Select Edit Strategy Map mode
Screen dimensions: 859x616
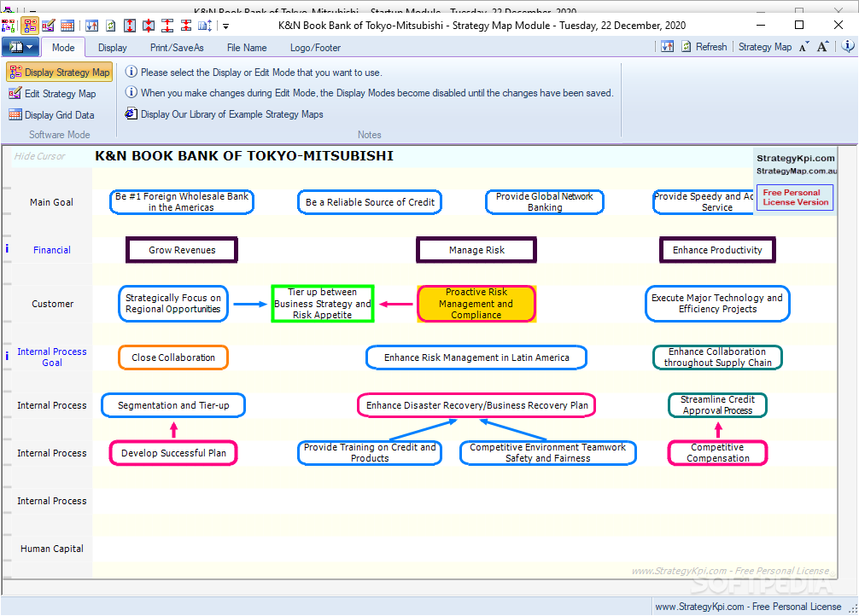click(x=53, y=94)
